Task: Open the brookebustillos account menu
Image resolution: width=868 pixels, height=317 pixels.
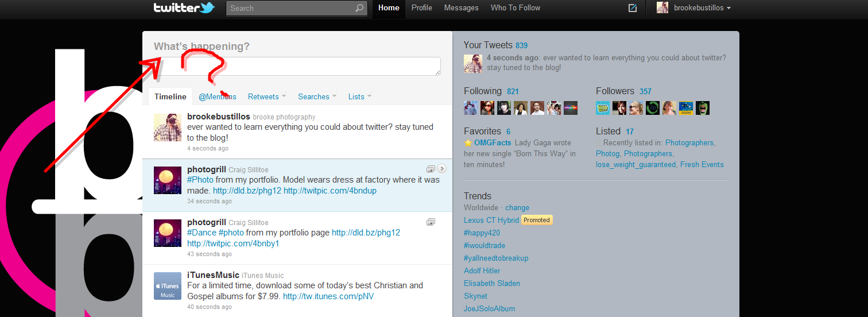Action: [x=703, y=8]
